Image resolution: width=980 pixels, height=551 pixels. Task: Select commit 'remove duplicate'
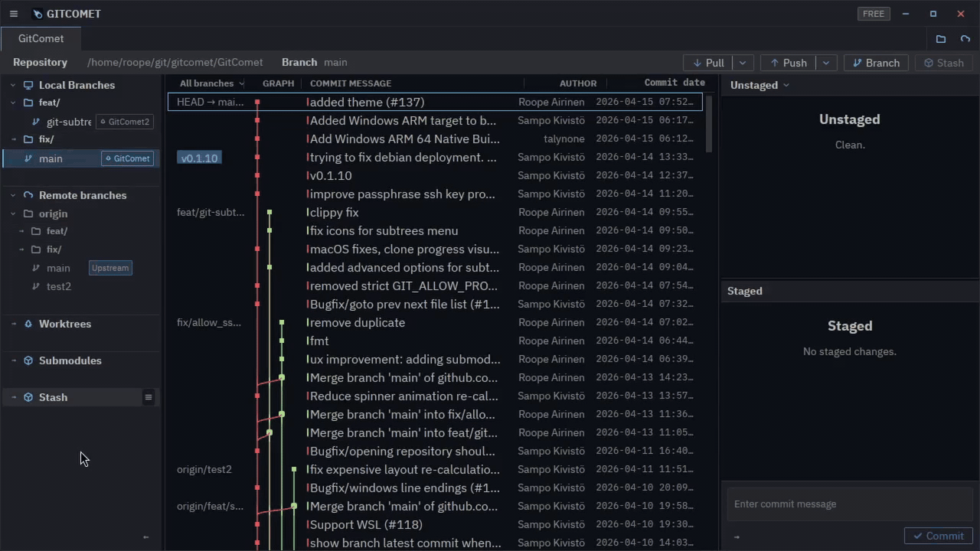click(435, 322)
